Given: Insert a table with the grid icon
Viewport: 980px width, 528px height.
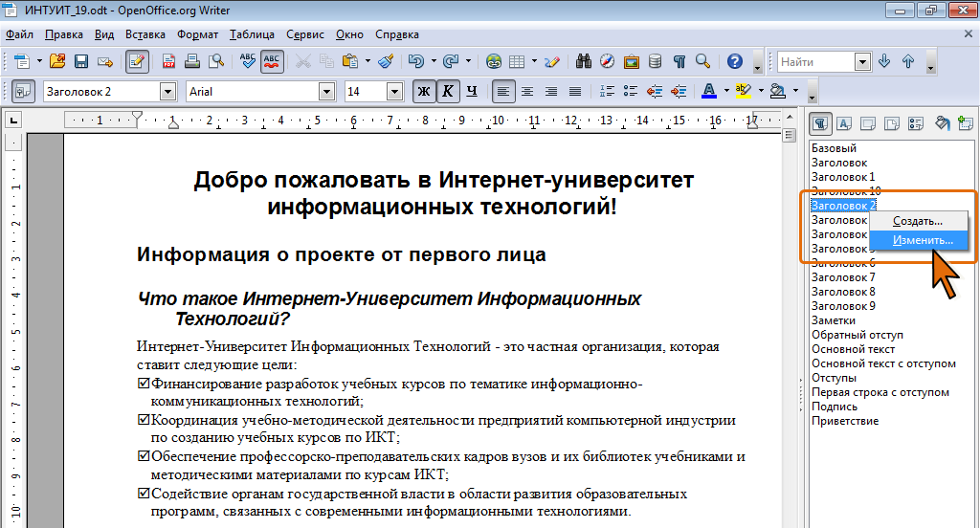Looking at the screenshot, I should click(517, 61).
